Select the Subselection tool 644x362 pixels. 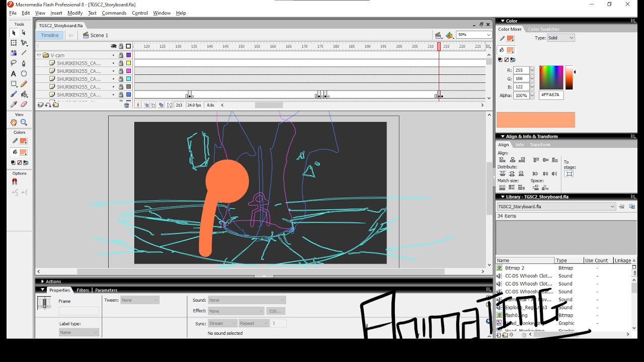[x=24, y=33]
